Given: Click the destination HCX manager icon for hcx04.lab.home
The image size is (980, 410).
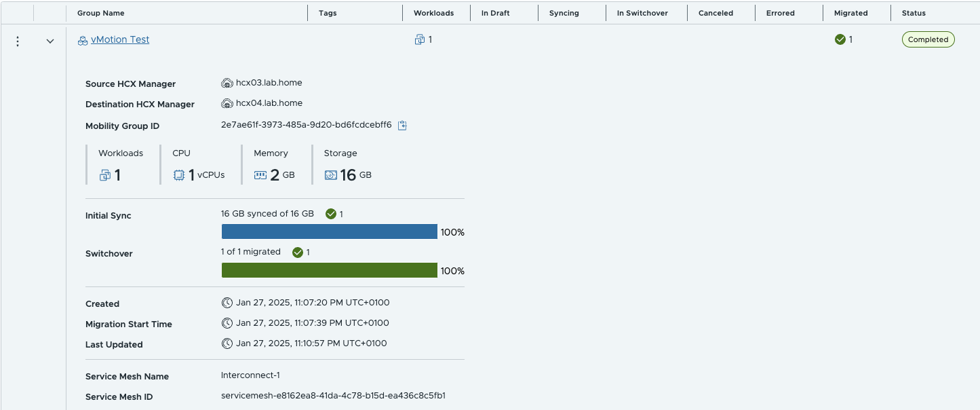Looking at the screenshot, I should click(227, 102).
